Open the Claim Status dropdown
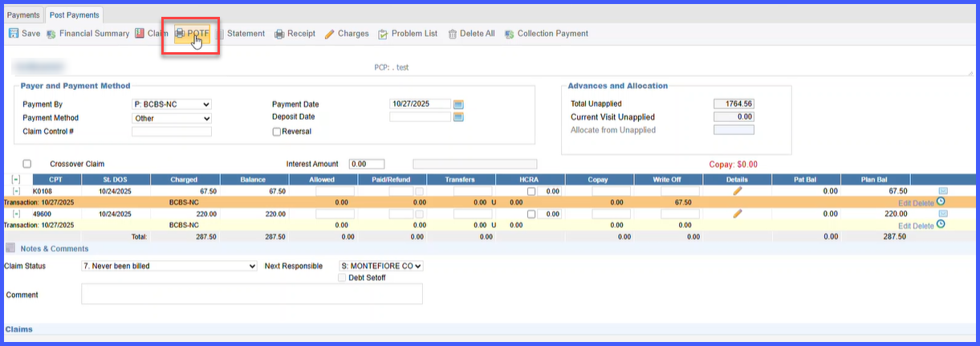The height and width of the screenshot is (346, 980). (169, 266)
